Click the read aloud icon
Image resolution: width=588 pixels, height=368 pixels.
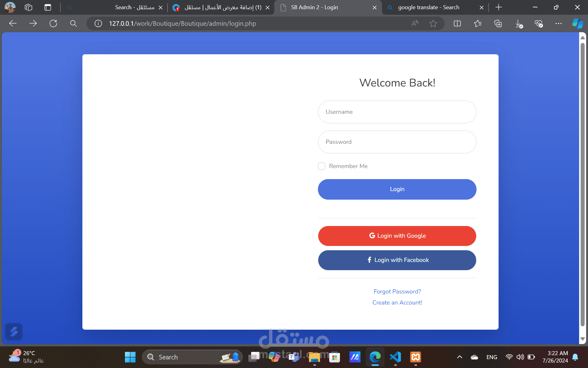tap(415, 24)
